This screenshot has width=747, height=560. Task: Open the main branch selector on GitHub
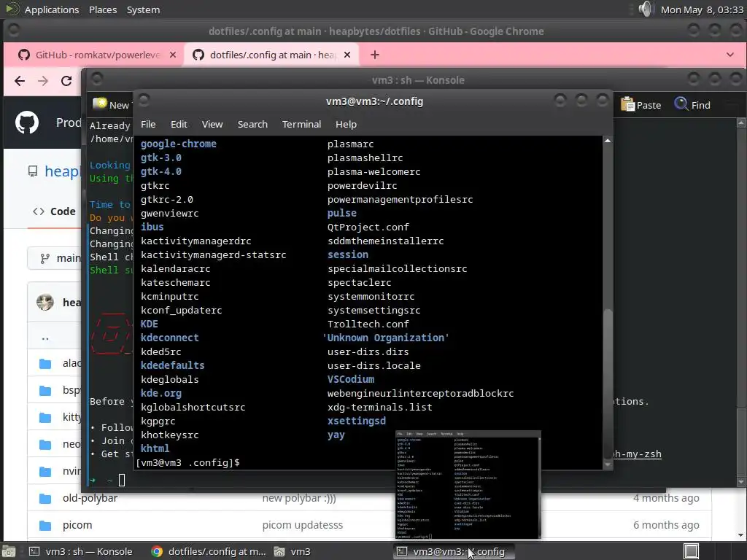pos(54,258)
